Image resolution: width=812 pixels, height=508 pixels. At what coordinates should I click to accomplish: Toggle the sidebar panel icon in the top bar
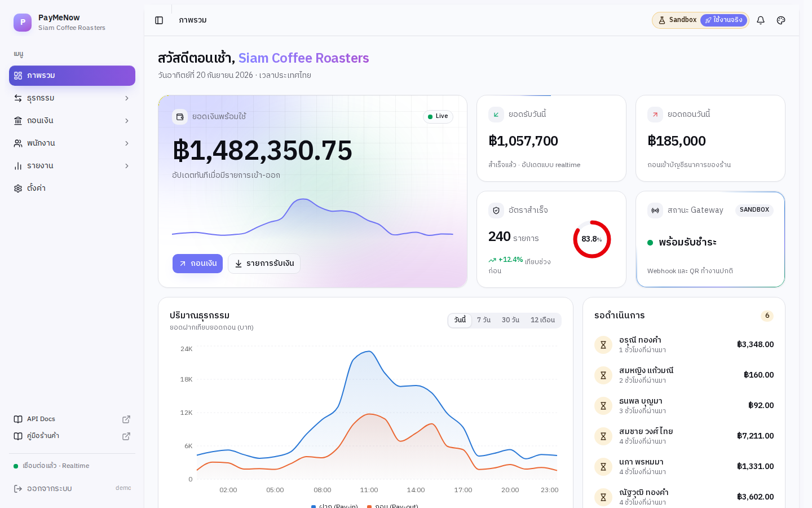(x=159, y=20)
